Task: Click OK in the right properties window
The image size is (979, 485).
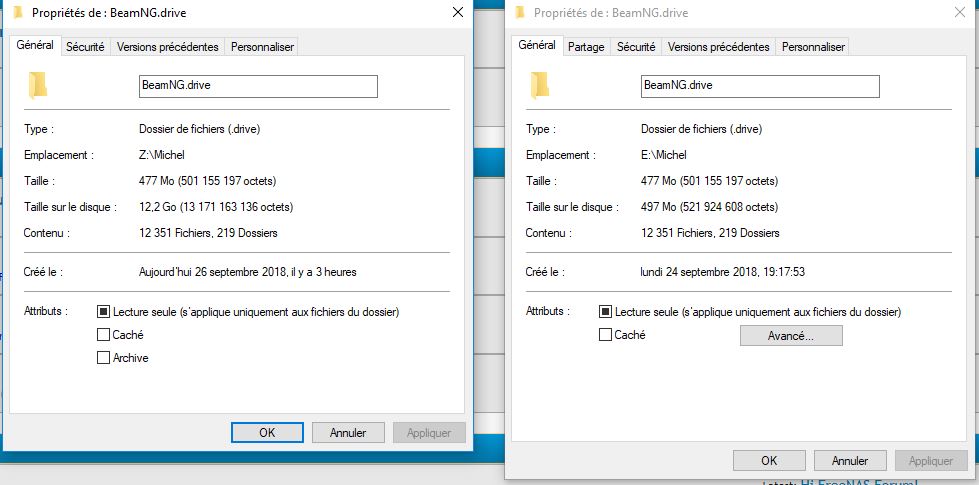Action: pos(769,461)
